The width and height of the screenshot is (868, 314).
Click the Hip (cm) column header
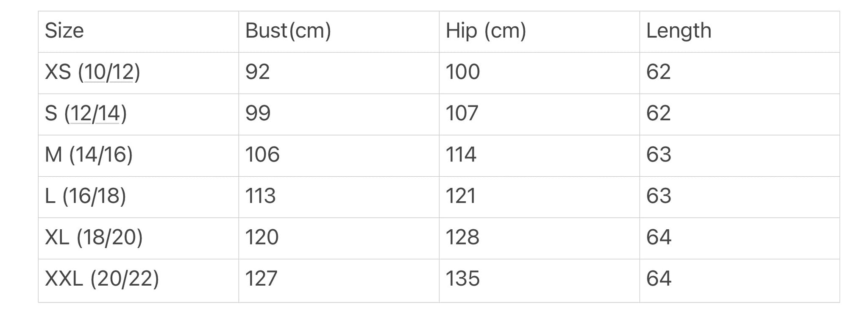[540, 32]
